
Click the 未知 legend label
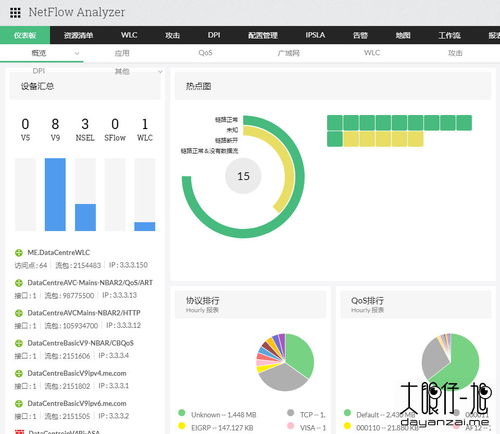click(232, 130)
